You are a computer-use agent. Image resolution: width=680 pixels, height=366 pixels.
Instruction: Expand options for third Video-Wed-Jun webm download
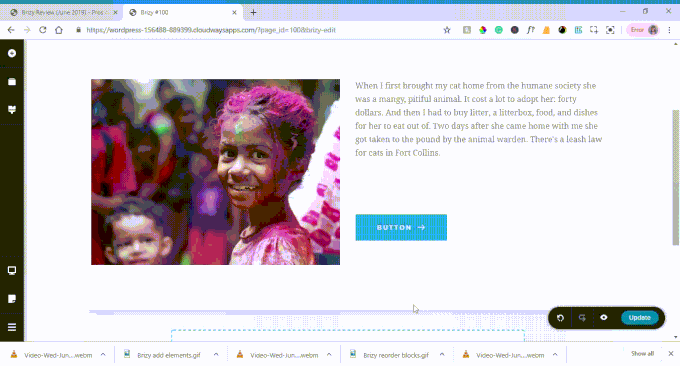point(555,355)
